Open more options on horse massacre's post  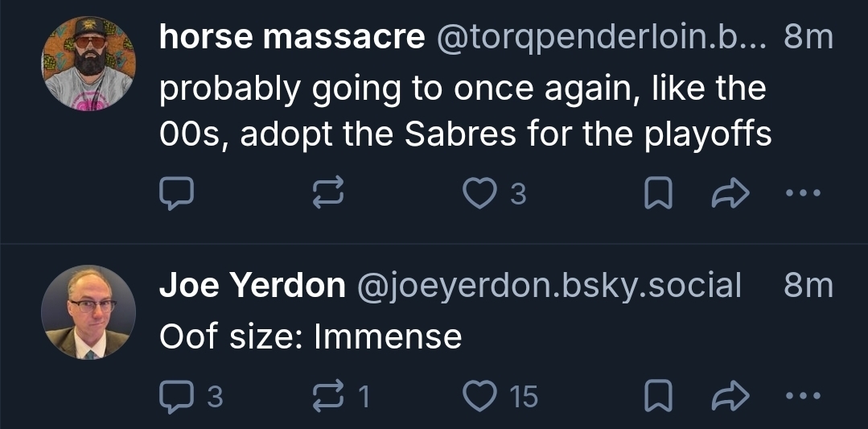pos(804,193)
